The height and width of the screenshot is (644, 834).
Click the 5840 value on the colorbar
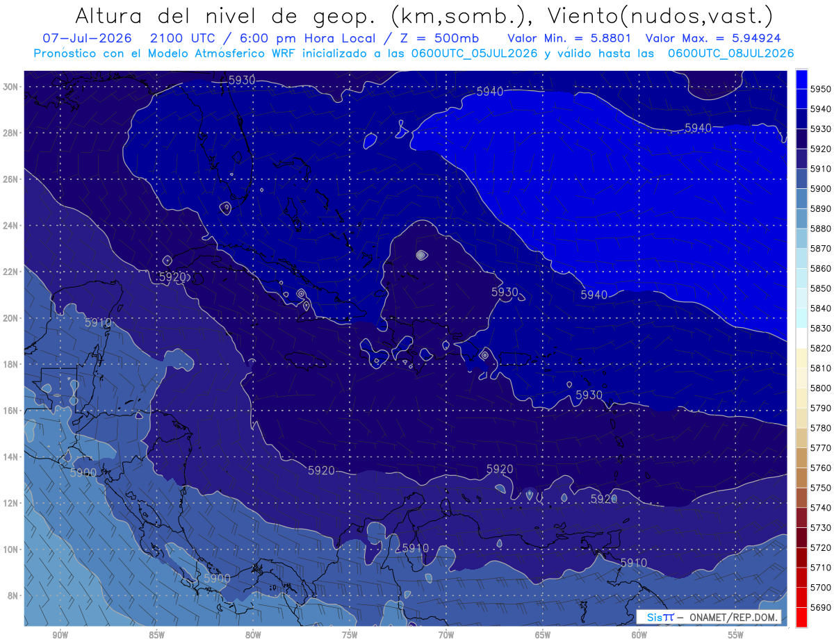click(821, 308)
